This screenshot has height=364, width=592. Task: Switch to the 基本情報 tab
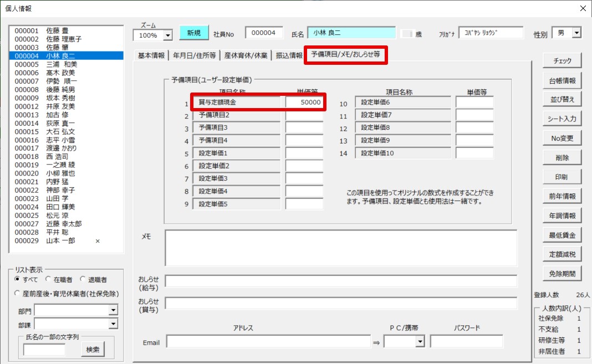[151, 55]
